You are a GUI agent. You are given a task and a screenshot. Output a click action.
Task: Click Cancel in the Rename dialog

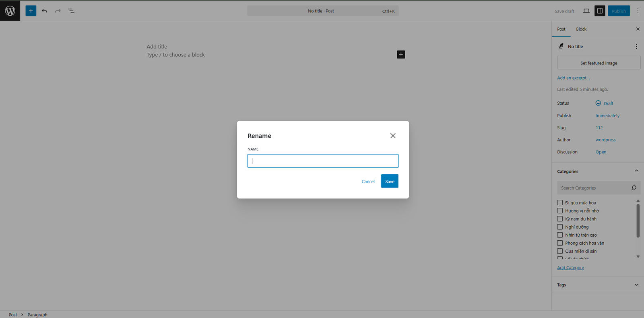(x=368, y=182)
